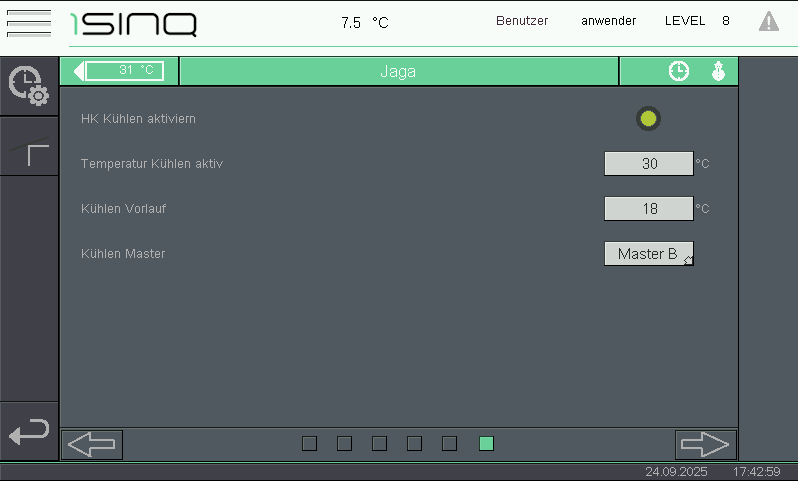Open the Kühlen Master dropdown
Screen dimensions: 798x481
(648, 254)
